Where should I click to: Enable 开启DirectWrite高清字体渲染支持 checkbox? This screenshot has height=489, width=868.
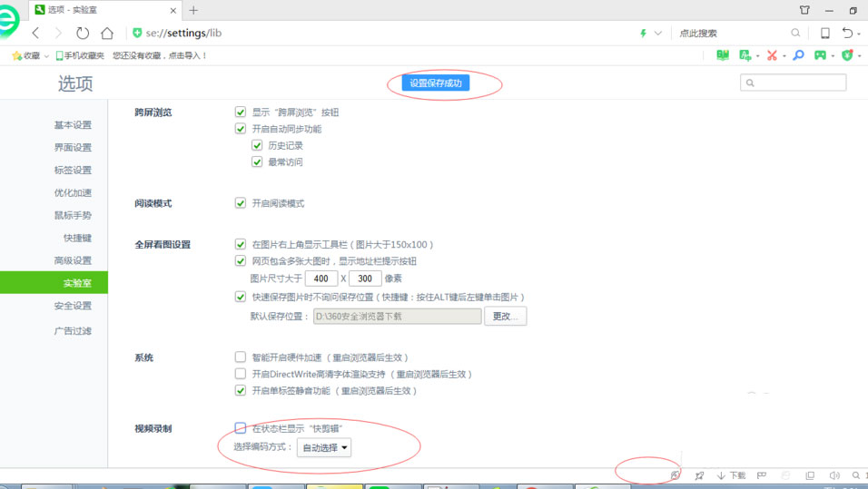241,374
